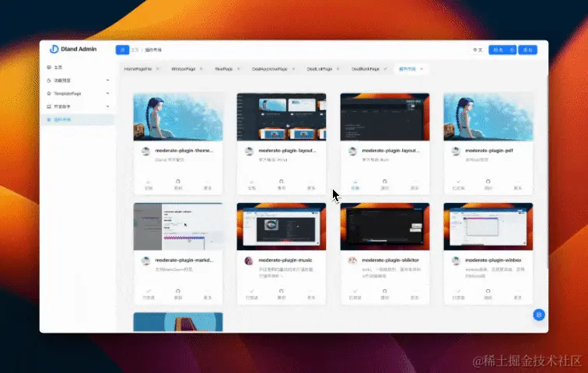The image size is (588, 373).
Task: Click author avatar on moderate-plugin-music card
Action: [x=249, y=260]
